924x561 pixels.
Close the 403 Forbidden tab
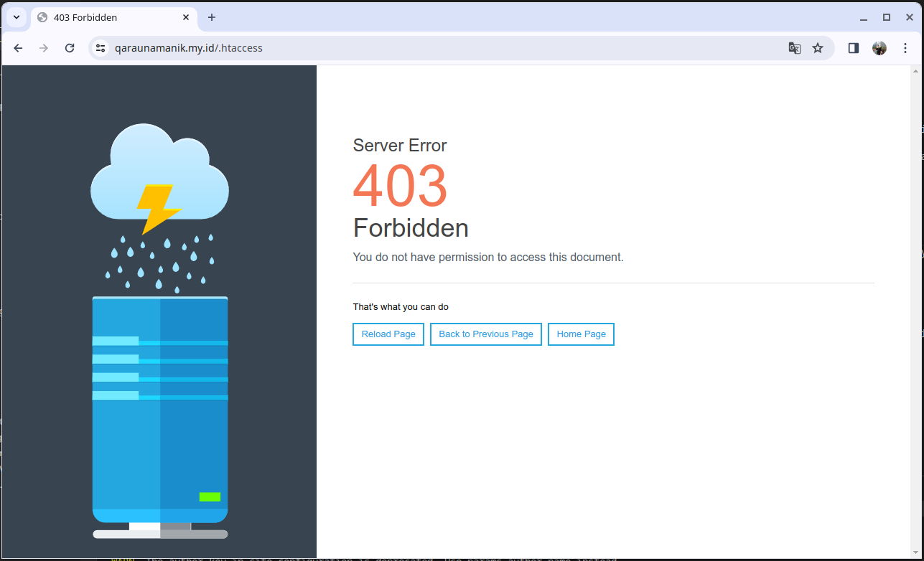[185, 16]
